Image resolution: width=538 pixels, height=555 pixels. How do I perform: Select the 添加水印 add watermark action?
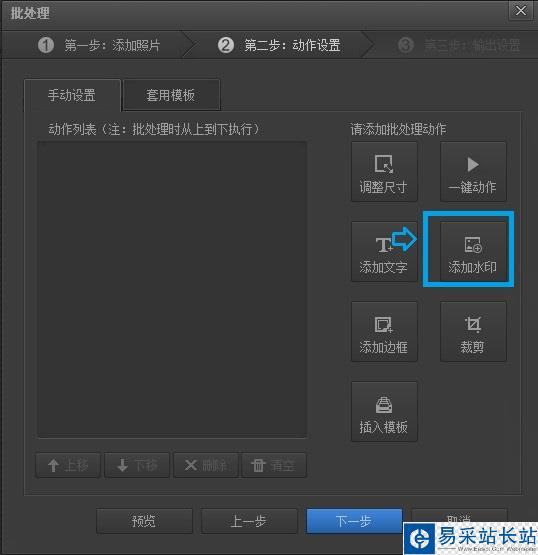coord(473,252)
